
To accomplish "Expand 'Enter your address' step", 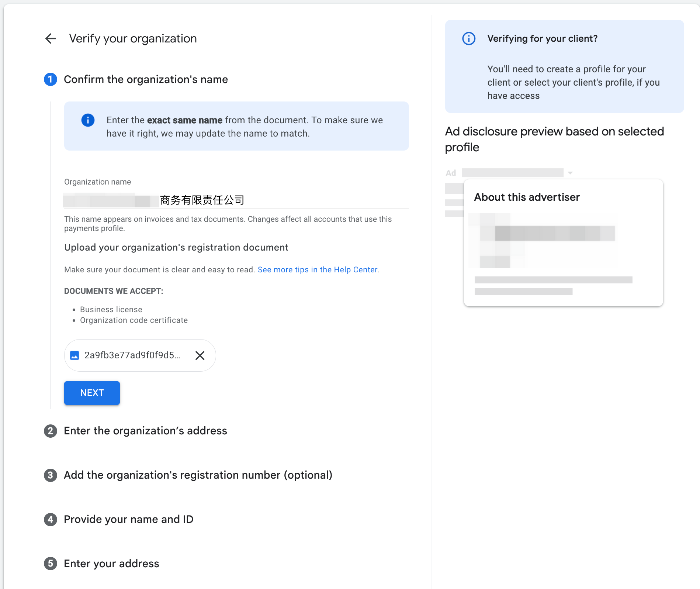I will [x=111, y=564].
